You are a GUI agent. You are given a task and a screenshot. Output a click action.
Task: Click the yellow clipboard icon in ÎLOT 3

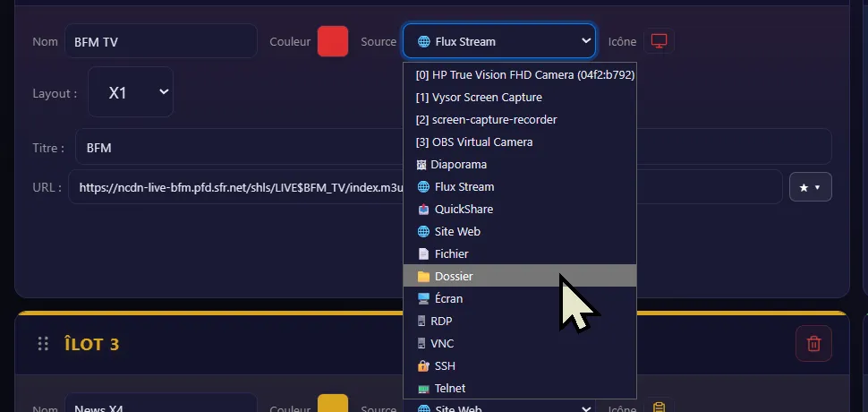pyautogui.click(x=659, y=407)
